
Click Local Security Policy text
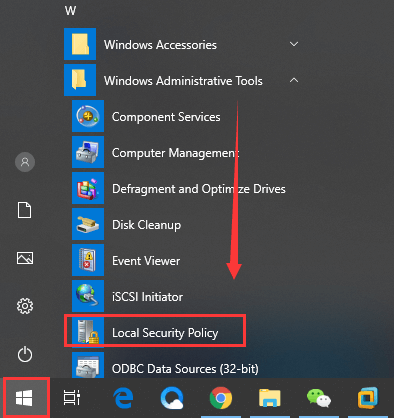[x=165, y=333]
